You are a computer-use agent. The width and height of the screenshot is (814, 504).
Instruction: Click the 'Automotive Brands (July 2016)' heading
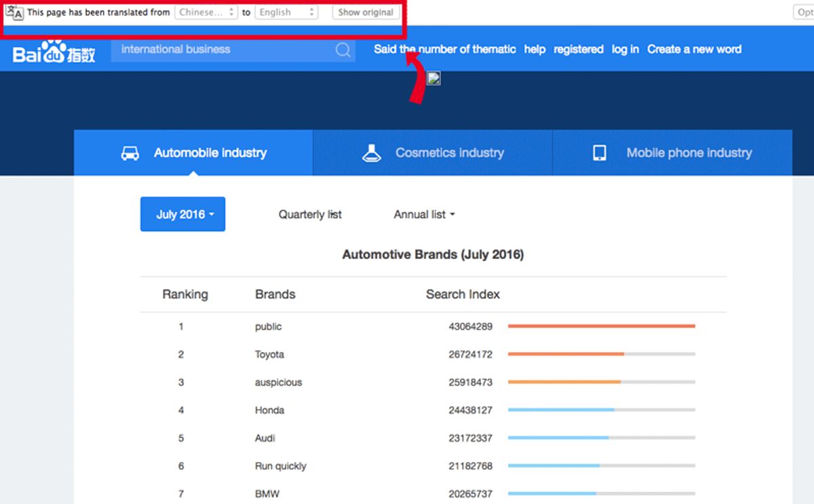click(x=433, y=255)
